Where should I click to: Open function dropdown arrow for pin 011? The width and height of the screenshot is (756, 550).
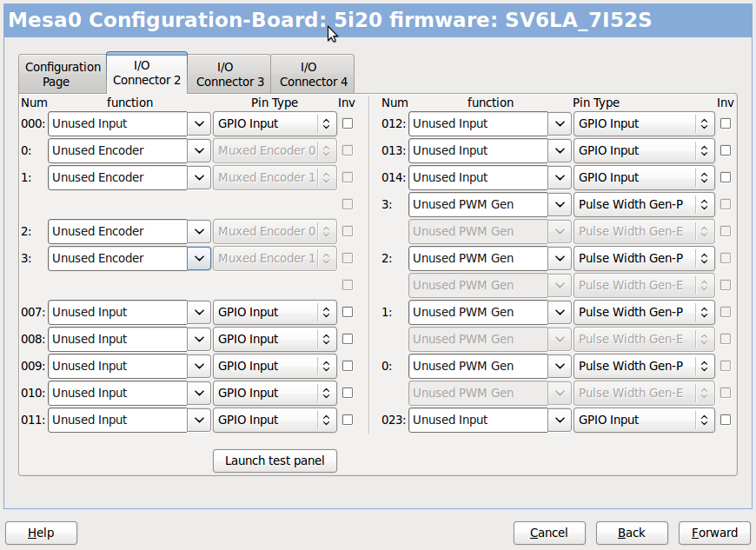click(x=199, y=421)
